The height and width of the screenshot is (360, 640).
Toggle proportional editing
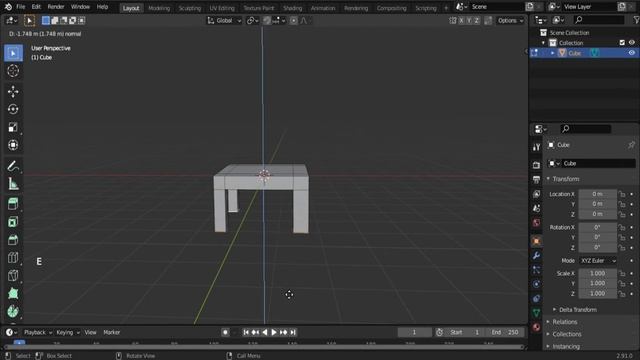point(293,20)
